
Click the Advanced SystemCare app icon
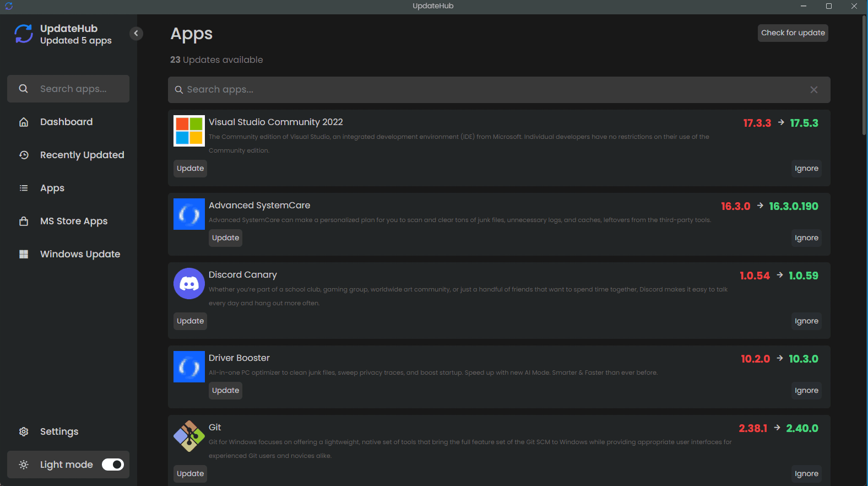[x=189, y=214]
